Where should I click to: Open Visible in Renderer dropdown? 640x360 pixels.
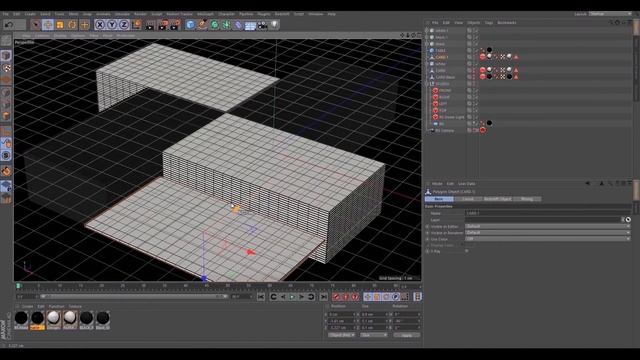pyautogui.click(x=548, y=233)
